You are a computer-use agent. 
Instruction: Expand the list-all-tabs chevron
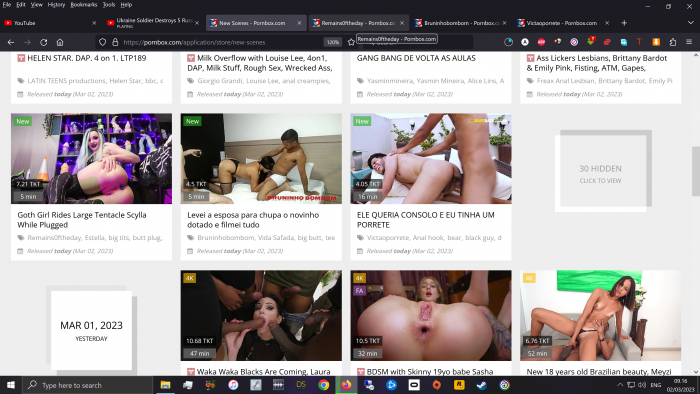(690, 23)
